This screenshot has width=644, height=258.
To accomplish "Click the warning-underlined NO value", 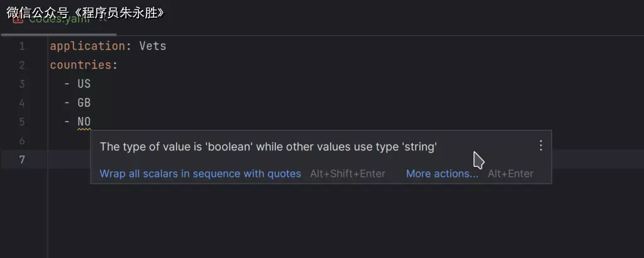I will [84, 121].
